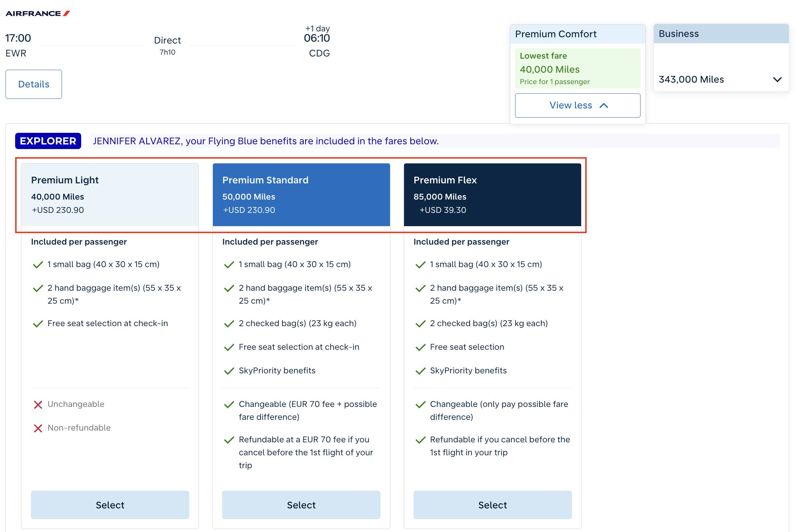Click the 85,000 Miles Premium Flex price
Image resolution: width=797 pixels, height=532 pixels.
point(440,197)
